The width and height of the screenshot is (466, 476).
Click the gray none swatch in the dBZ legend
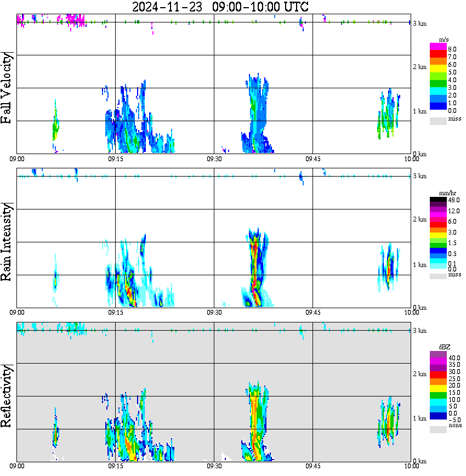pos(438,429)
